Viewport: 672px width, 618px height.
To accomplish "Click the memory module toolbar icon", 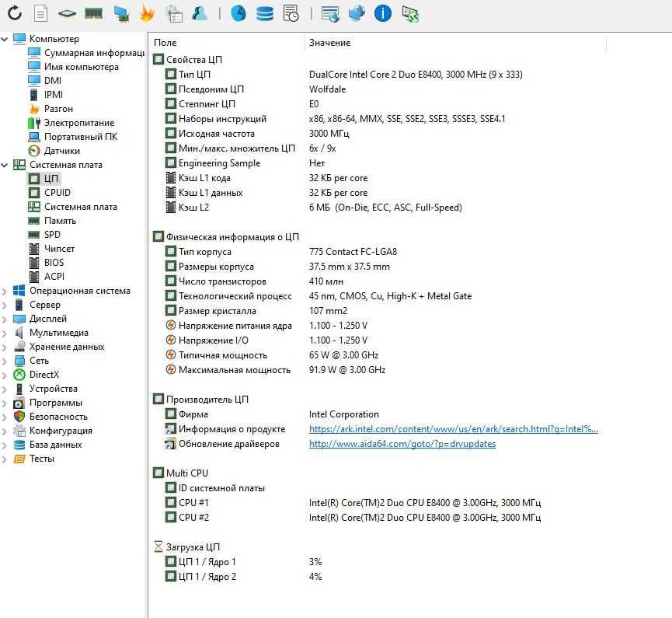I will 93,14.
